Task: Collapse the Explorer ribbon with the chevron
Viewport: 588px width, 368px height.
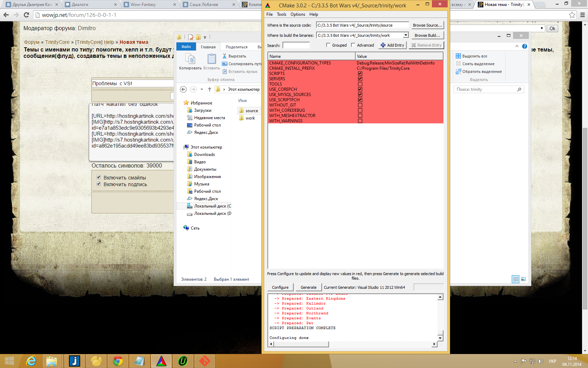Action: coord(517,46)
